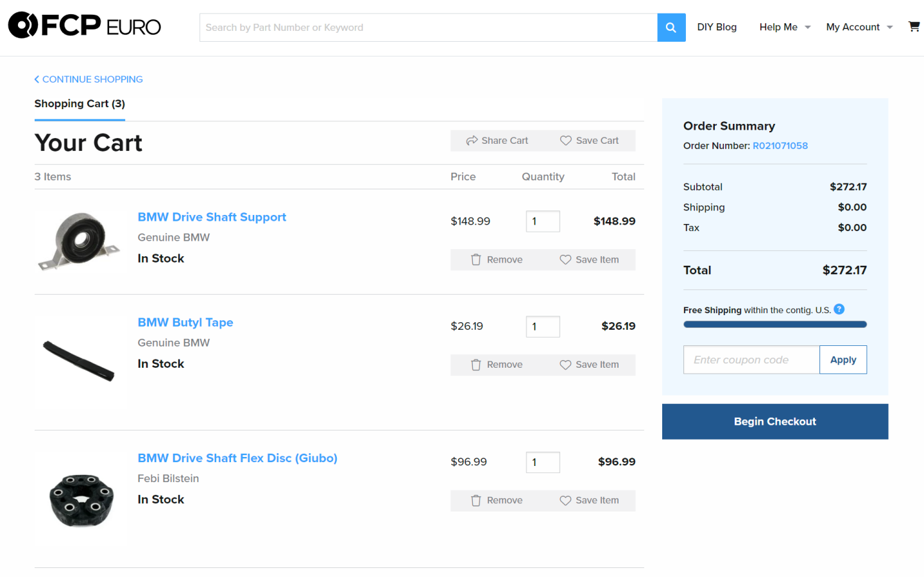Click 'Genuine BMW' under Drive Shaft Support
The image size is (924, 577).
(x=173, y=237)
